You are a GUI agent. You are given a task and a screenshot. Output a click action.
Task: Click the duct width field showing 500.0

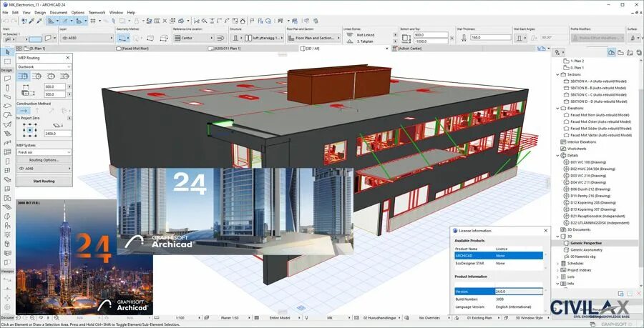coord(54,87)
